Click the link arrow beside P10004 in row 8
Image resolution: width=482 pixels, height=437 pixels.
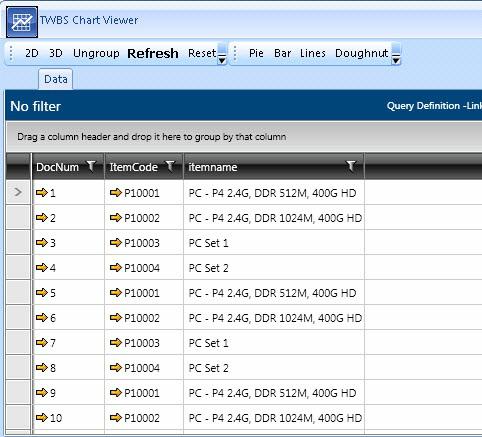click(116, 367)
